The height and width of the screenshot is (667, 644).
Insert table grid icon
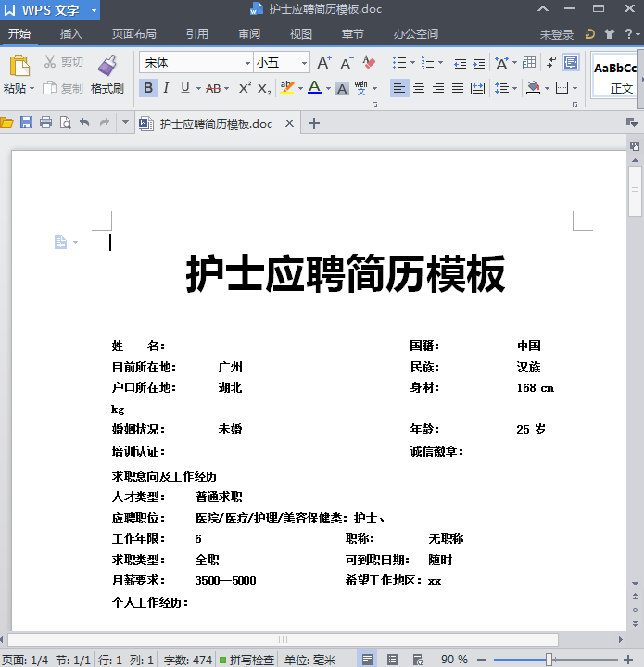pyautogui.click(x=529, y=62)
